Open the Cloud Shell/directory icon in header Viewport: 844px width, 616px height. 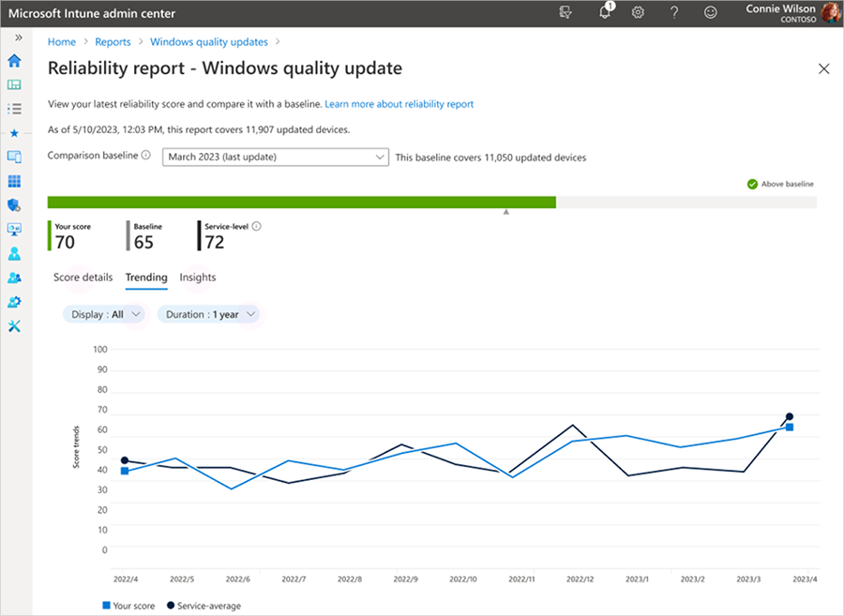(565, 12)
